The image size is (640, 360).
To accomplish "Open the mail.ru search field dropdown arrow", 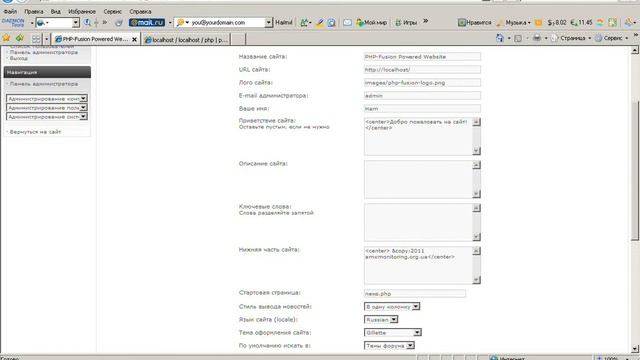I will (269, 22).
